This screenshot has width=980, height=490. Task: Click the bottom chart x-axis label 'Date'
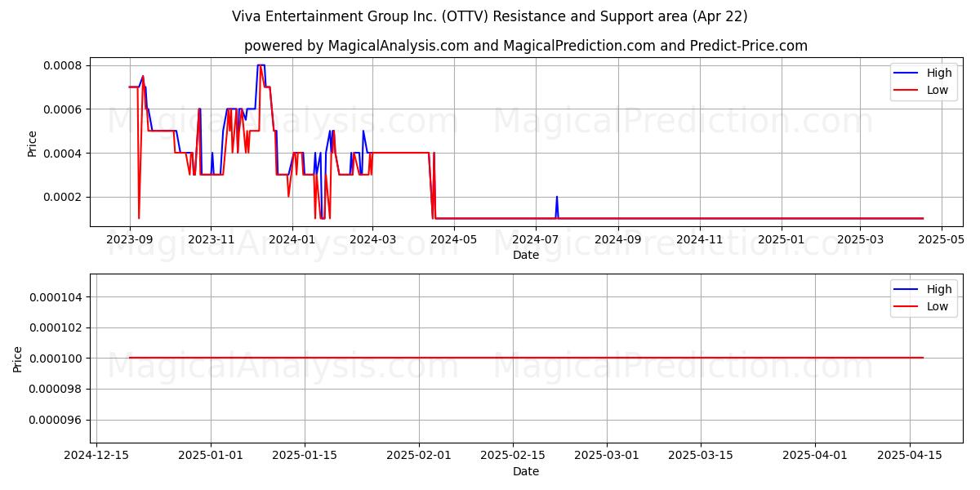(x=525, y=471)
